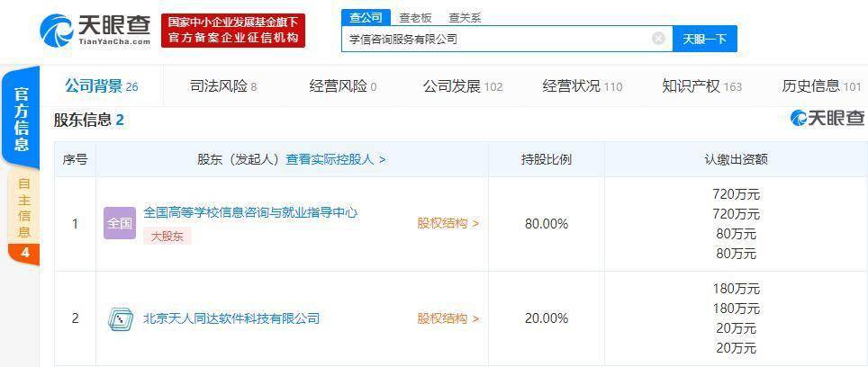Switch to the 查关系 search tab
The height and width of the screenshot is (367, 868).
click(465, 18)
